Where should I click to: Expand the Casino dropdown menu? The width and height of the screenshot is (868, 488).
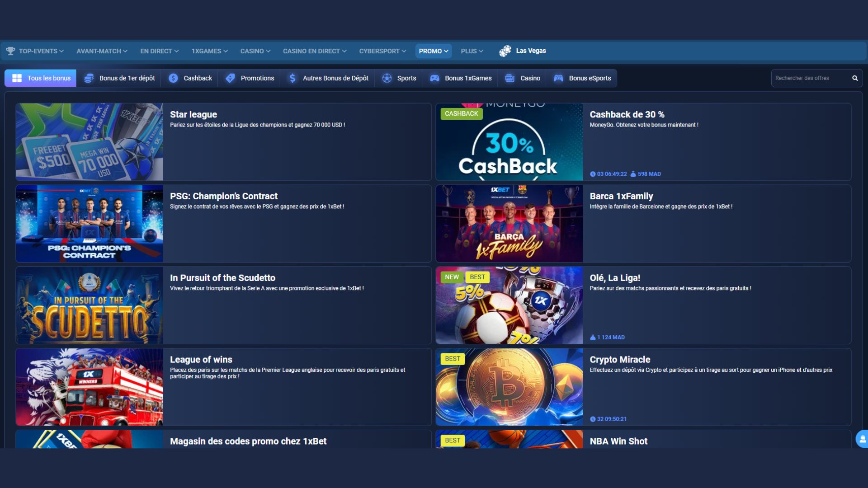click(255, 51)
